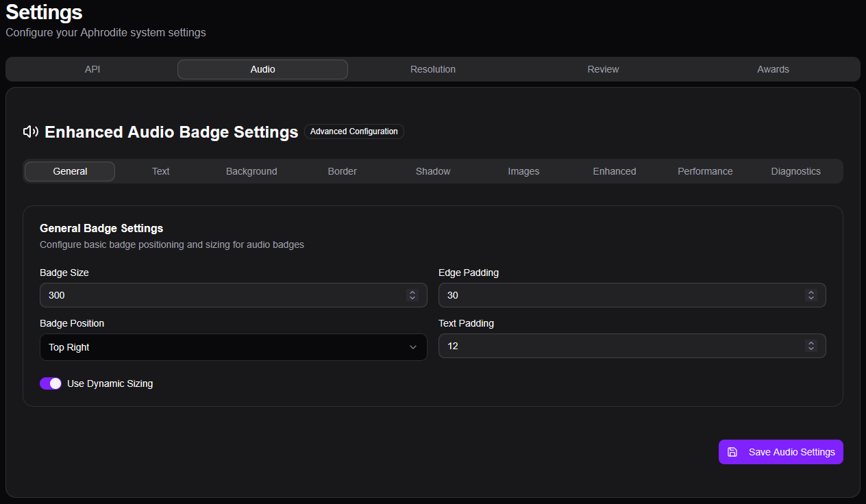The height and width of the screenshot is (504, 866).
Task: Click the Badge Size label
Action: pos(64,273)
